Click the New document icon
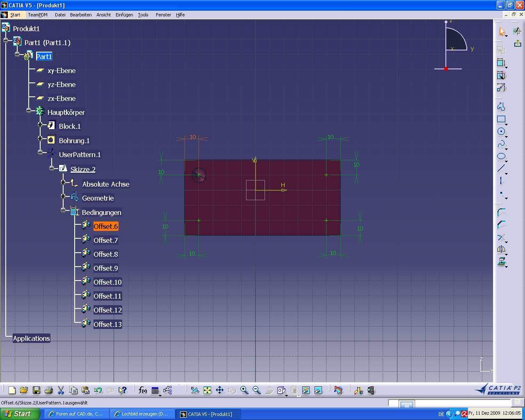 [12, 390]
